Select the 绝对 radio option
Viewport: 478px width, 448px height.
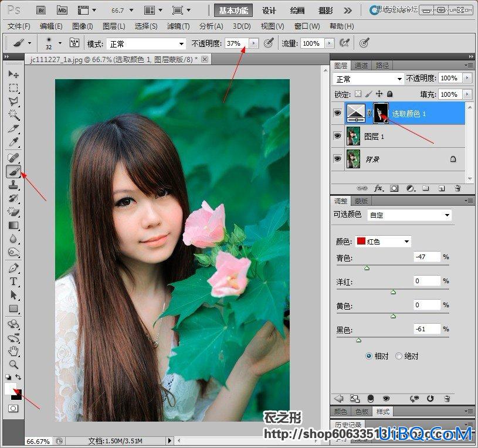[399, 356]
